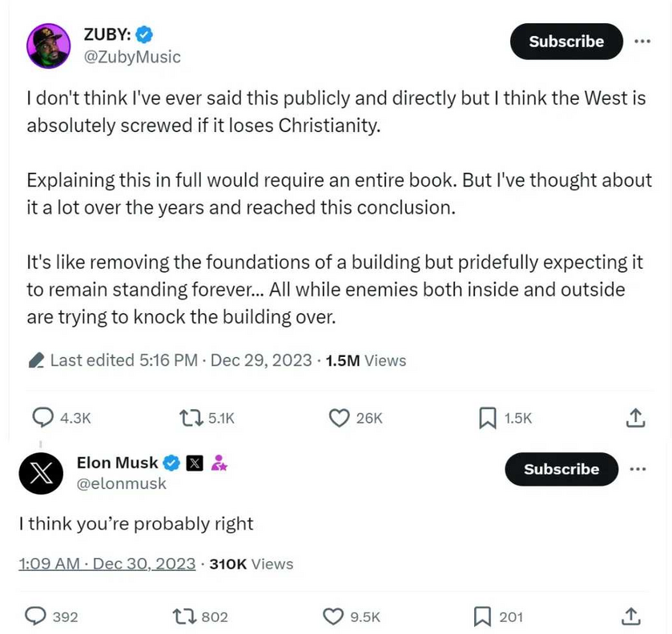Open the @ZubyMusic handle link
This screenshot has height=634, width=672.
132,57
